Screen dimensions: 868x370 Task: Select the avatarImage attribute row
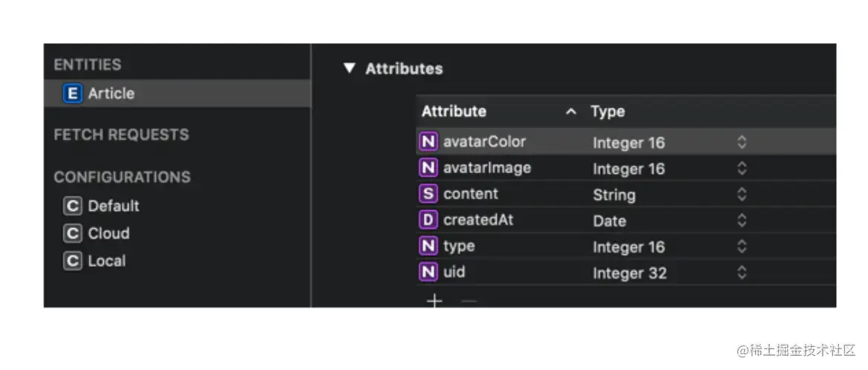(487, 168)
